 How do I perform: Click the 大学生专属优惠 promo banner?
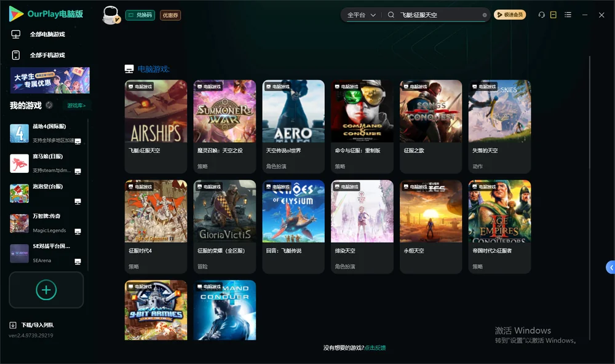tap(50, 80)
